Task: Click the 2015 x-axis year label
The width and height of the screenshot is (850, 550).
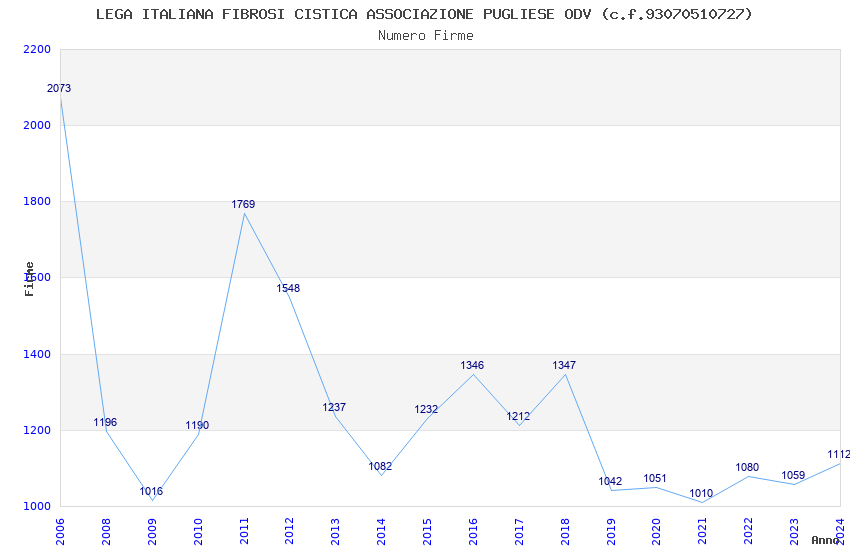Action: (x=428, y=532)
